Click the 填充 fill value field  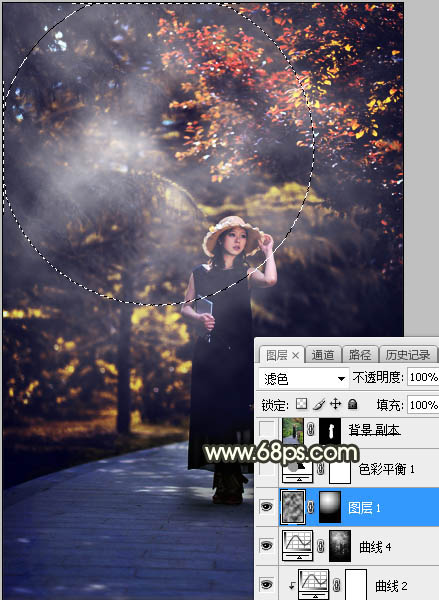coord(423,405)
